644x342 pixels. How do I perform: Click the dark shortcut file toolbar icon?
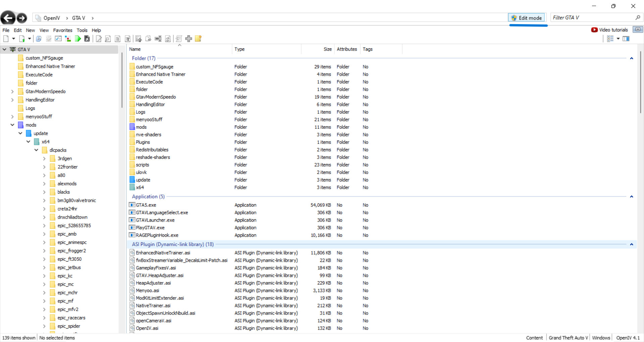[87, 39]
